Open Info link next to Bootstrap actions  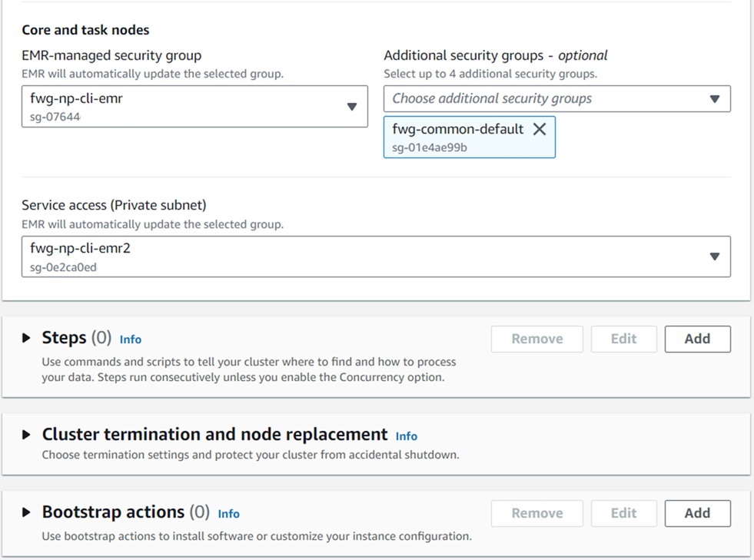pos(228,514)
